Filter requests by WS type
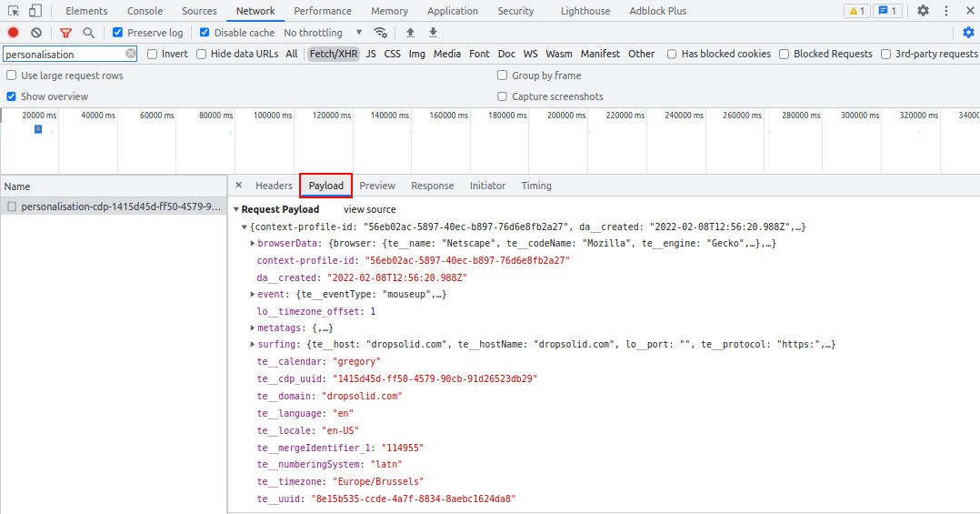Viewport: 980px width, 514px height. pos(530,54)
